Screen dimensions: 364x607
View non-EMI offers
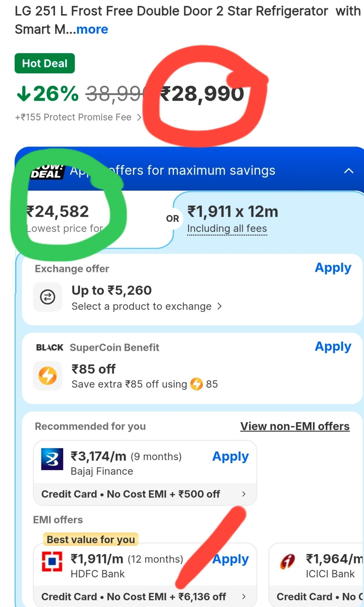(295, 426)
